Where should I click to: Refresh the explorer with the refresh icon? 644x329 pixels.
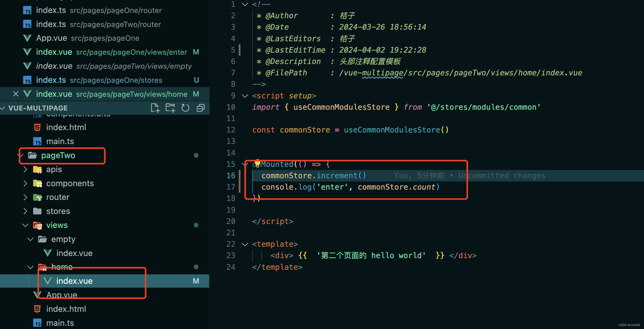click(x=185, y=108)
